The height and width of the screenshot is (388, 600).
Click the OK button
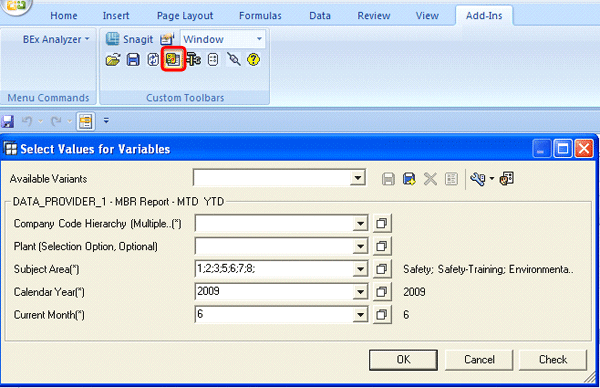click(x=403, y=360)
